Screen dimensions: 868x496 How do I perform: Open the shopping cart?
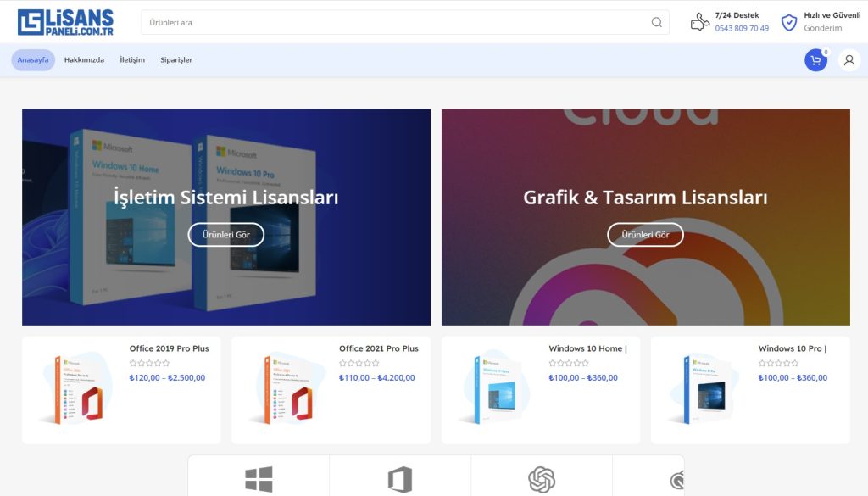point(815,60)
